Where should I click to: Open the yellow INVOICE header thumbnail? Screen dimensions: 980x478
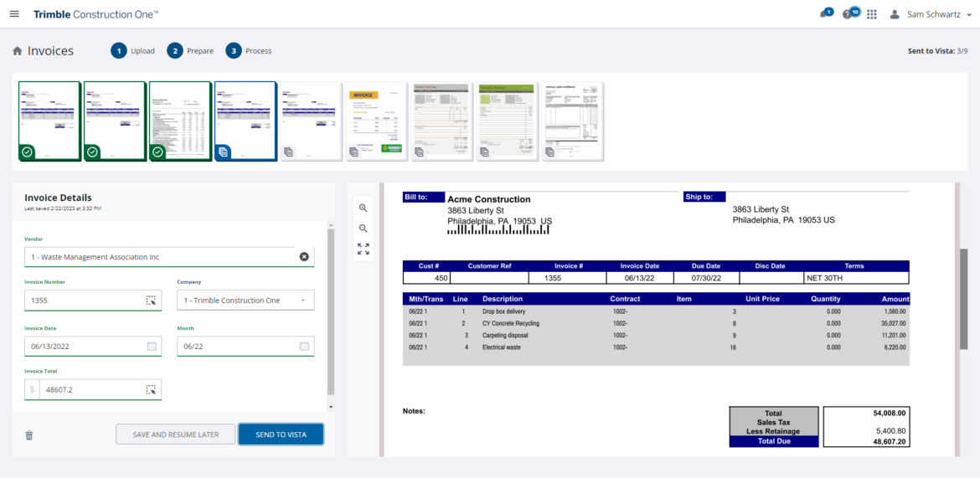point(376,121)
